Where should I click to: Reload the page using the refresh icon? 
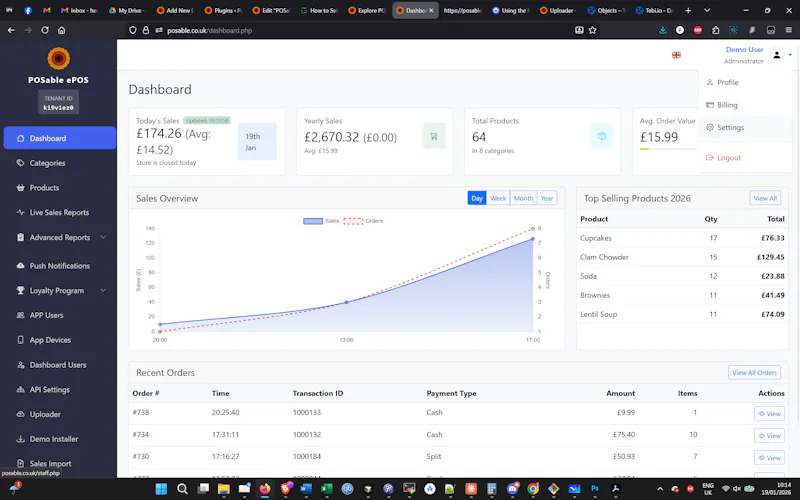[x=45, y=30]
